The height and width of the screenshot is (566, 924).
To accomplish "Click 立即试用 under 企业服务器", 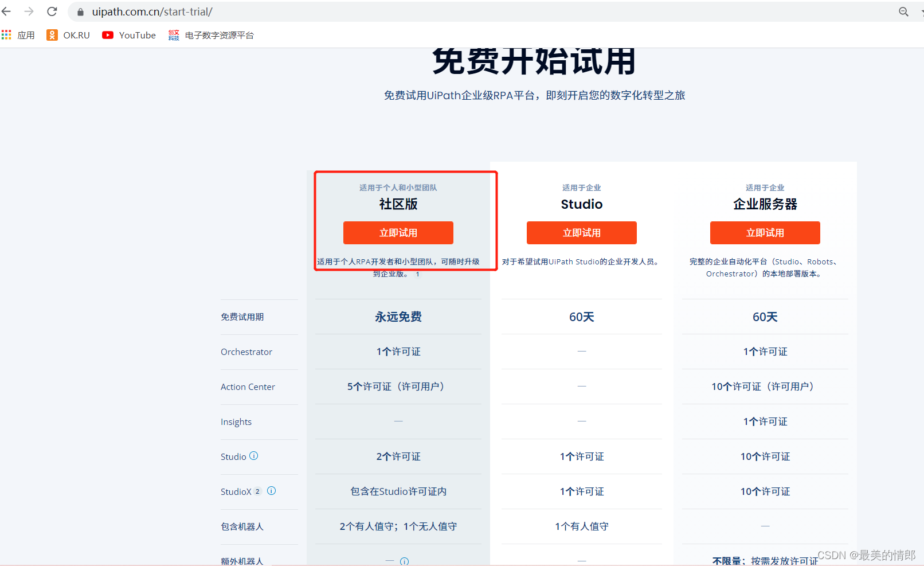I will (x=765, y=233).
